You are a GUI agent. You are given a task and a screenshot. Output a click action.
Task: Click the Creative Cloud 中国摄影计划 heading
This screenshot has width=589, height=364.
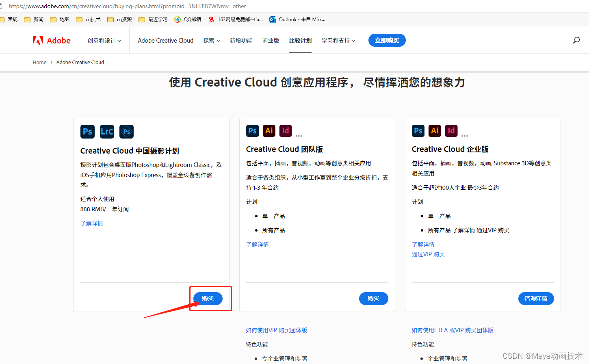(x=130, y=151)
